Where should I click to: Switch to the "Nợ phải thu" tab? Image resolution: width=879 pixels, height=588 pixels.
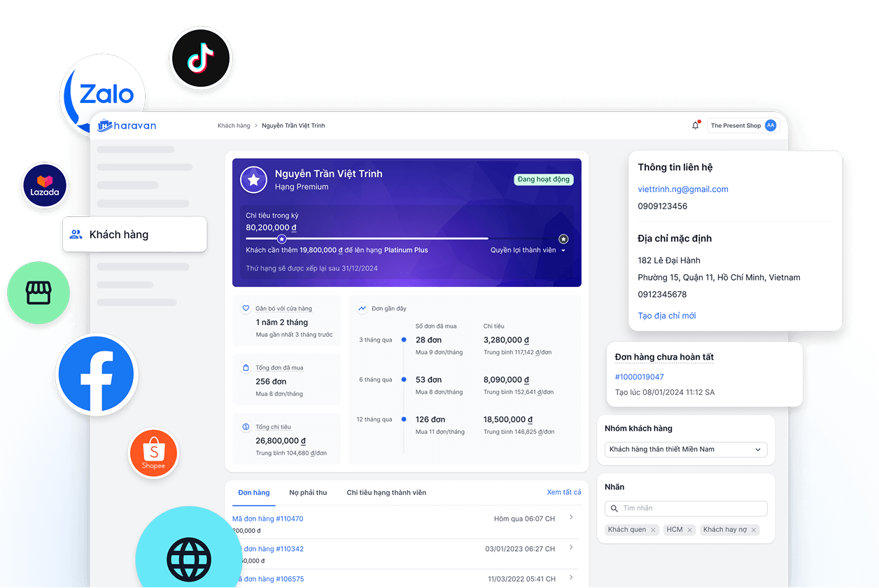(x=308, y=493)
